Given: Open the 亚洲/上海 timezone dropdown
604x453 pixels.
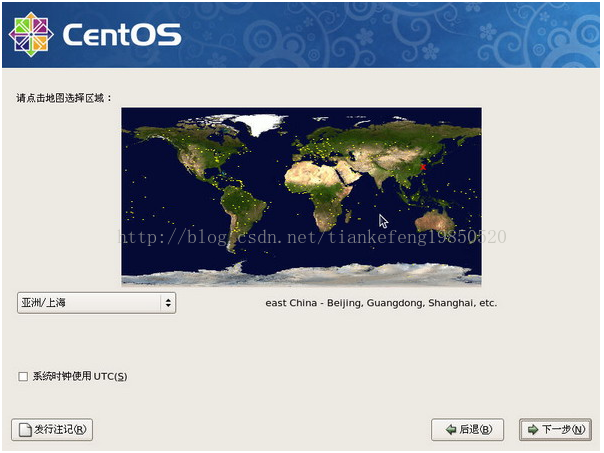Looking at the screenshot, I should click(96, 303).
